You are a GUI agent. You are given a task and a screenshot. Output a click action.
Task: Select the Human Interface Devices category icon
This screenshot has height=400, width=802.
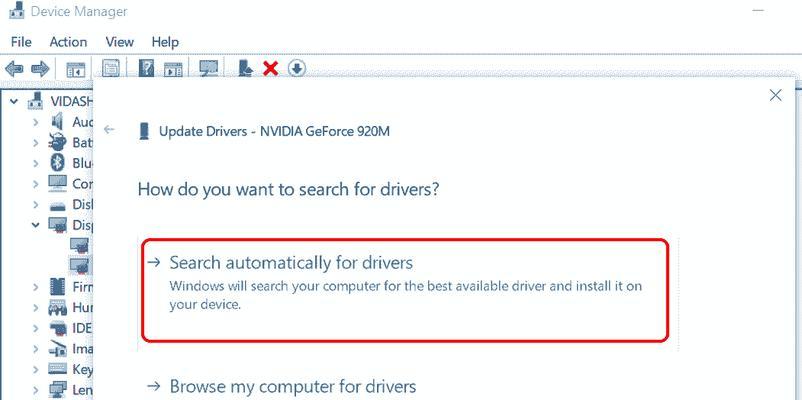pos(57,307)
